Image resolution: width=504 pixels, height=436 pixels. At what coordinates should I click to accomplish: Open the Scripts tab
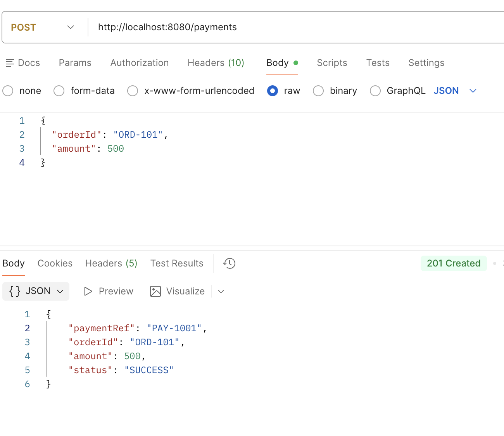332,63
